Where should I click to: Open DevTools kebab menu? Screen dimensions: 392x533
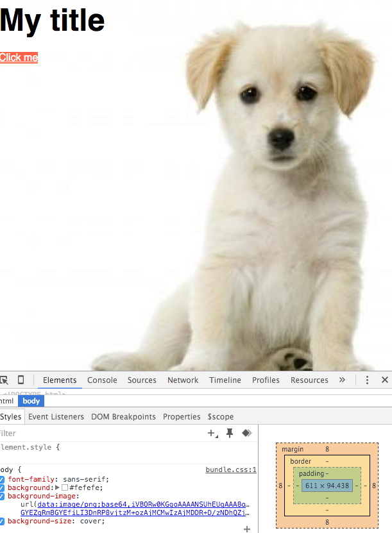367,380
